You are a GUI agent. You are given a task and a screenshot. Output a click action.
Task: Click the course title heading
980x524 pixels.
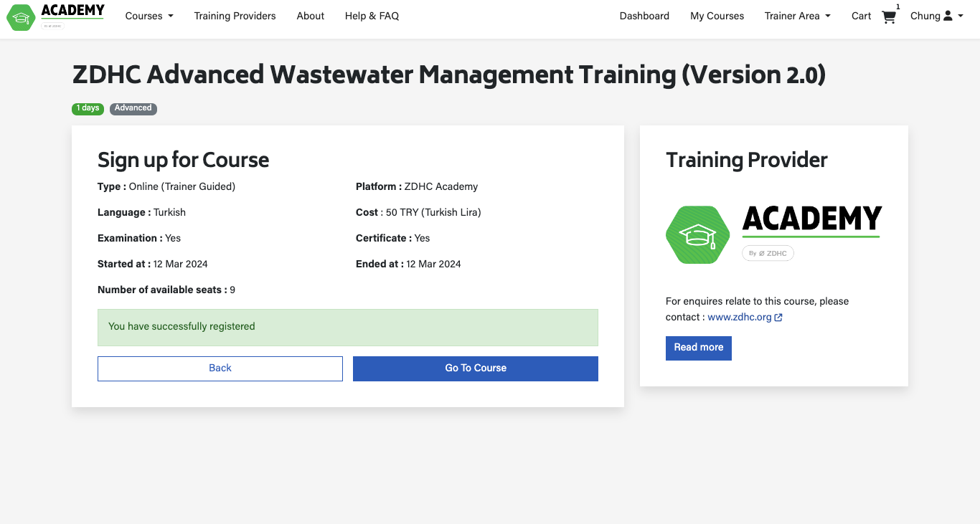(x=449, y=75)
